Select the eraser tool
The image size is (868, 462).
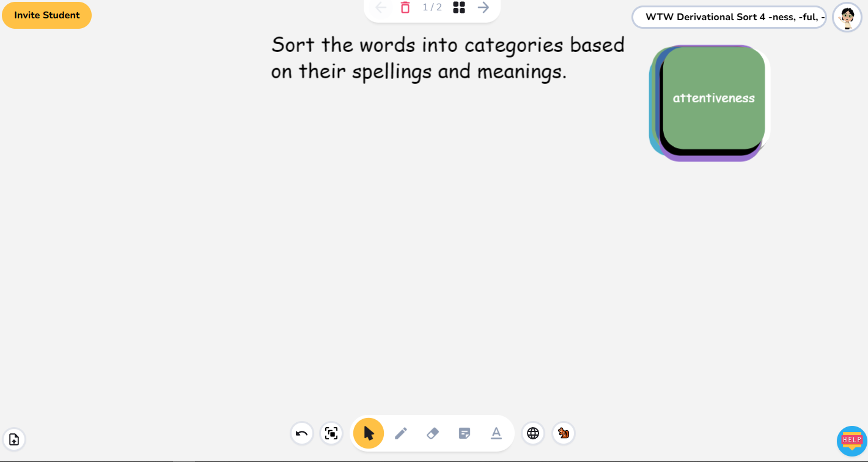(432, 433)
